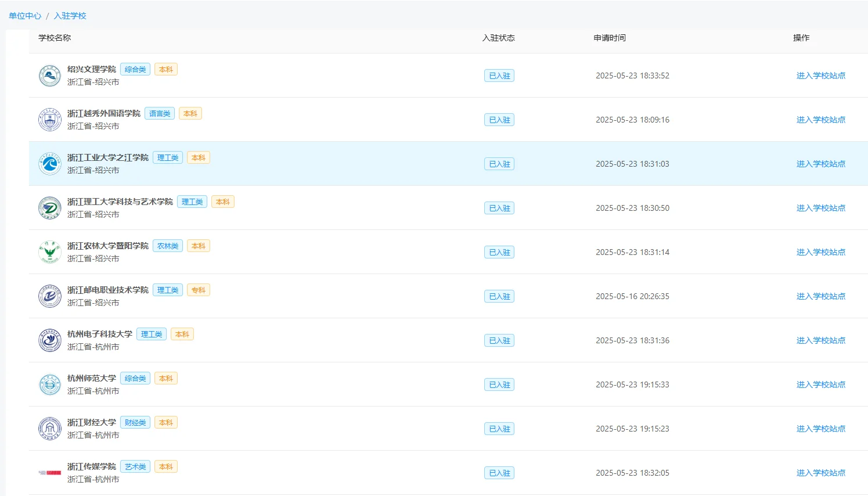Open 单位中心 breadcrumb link
Viewport: 868px width, 496px height.
click(x=25, y=16)
